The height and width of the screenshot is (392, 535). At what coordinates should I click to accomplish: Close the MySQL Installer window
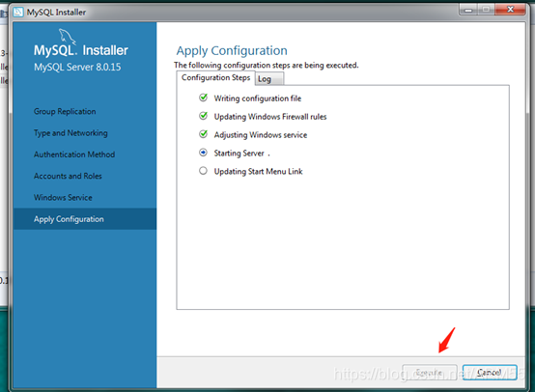coord(510,10)
